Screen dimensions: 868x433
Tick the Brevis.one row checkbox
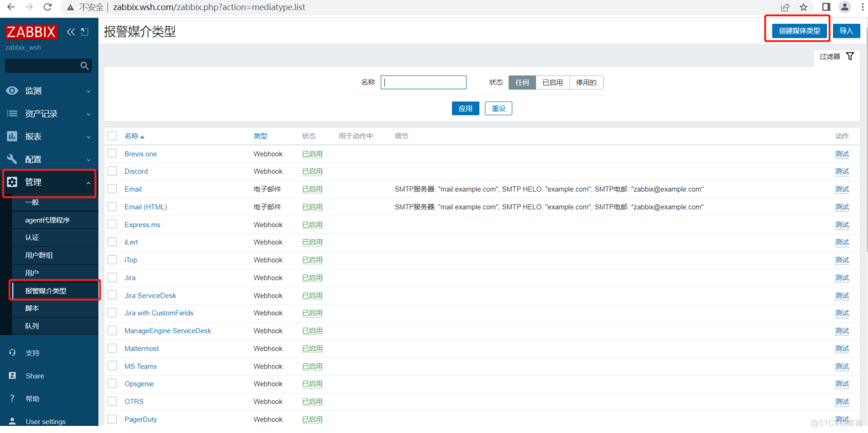tap(112, 154)
